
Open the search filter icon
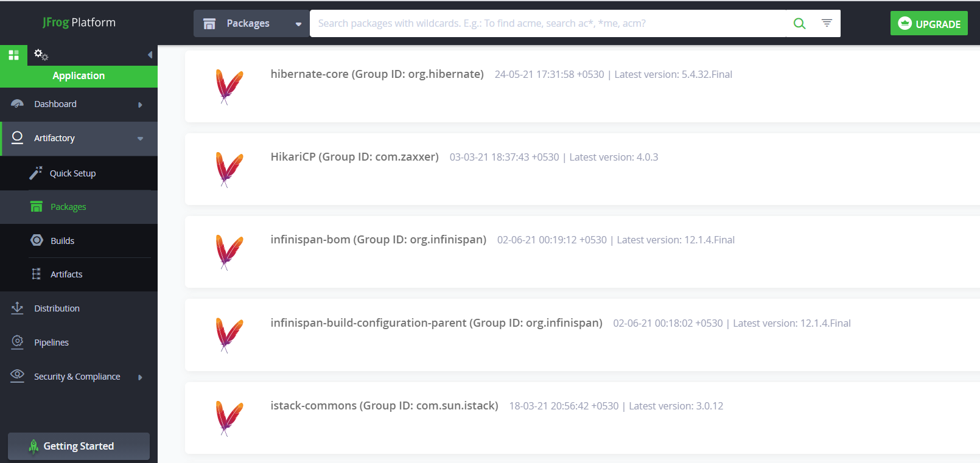(827, 23)
